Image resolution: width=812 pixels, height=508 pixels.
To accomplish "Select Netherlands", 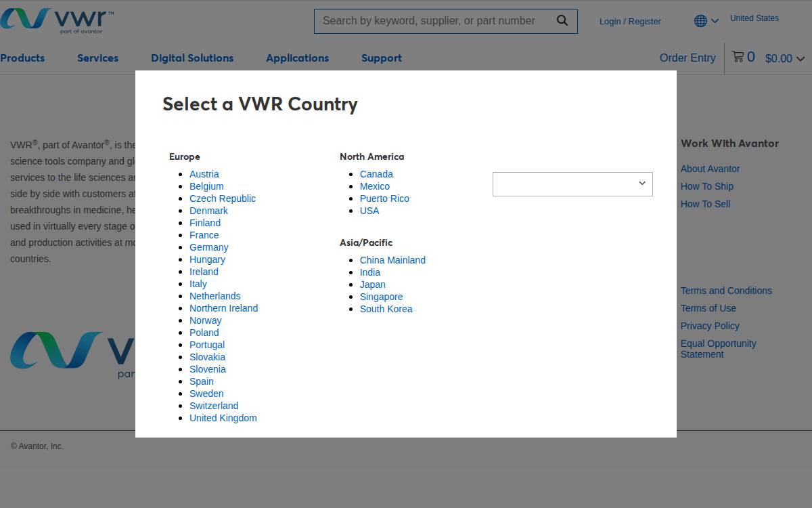I will [x=215, y=296].
